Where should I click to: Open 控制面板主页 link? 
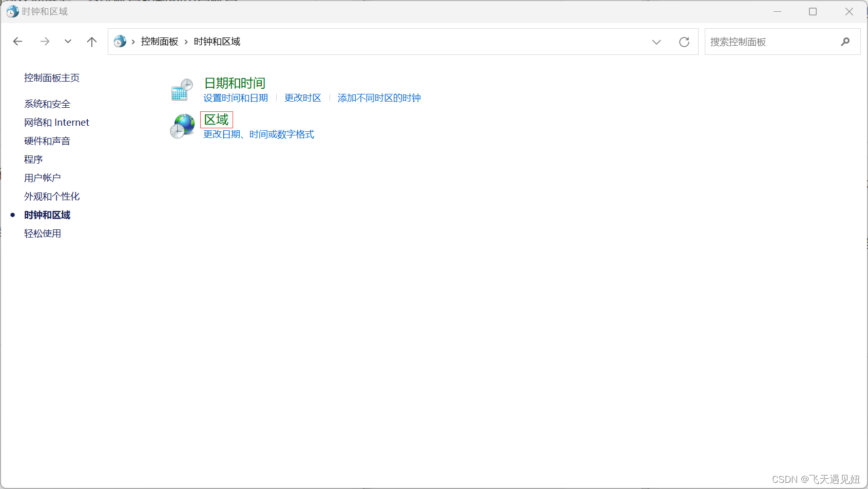52,77
